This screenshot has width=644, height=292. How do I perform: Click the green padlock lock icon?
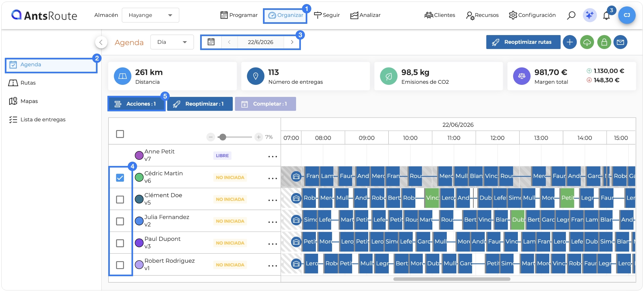point(604,42)
